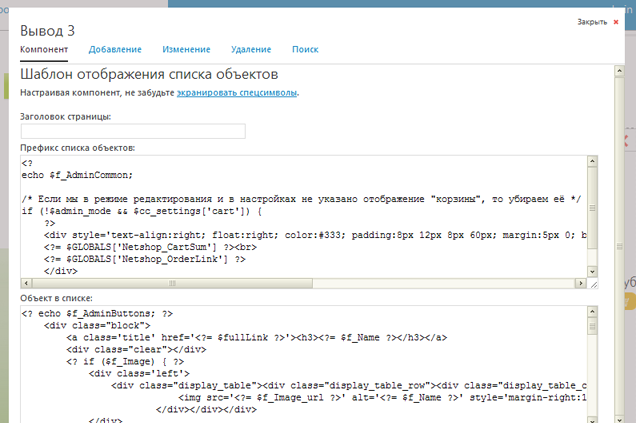Focus the Заголовок страницы input field
Viewport: 636px width, 434px height.
click(133, 131)
